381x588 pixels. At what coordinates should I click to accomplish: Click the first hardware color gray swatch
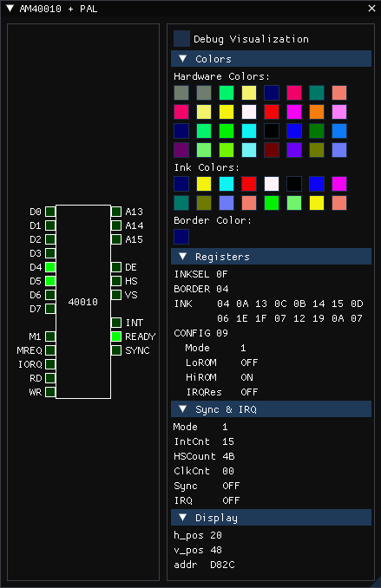coord(181,93)
